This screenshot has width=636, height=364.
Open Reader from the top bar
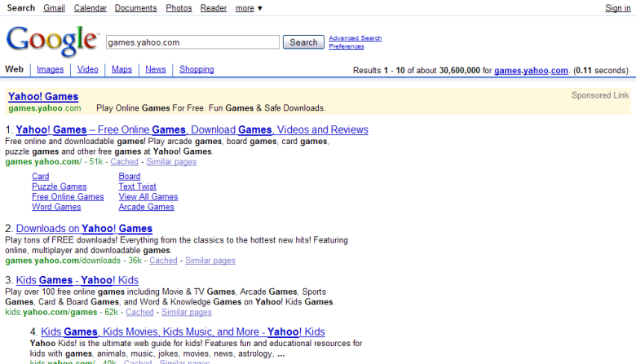click(x=214, y=8)
